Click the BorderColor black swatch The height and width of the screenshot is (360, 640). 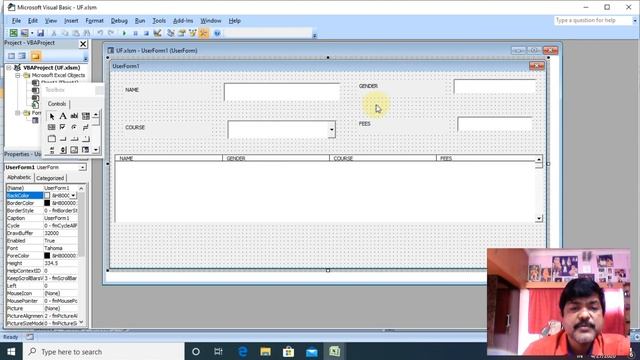pos(47,203)
